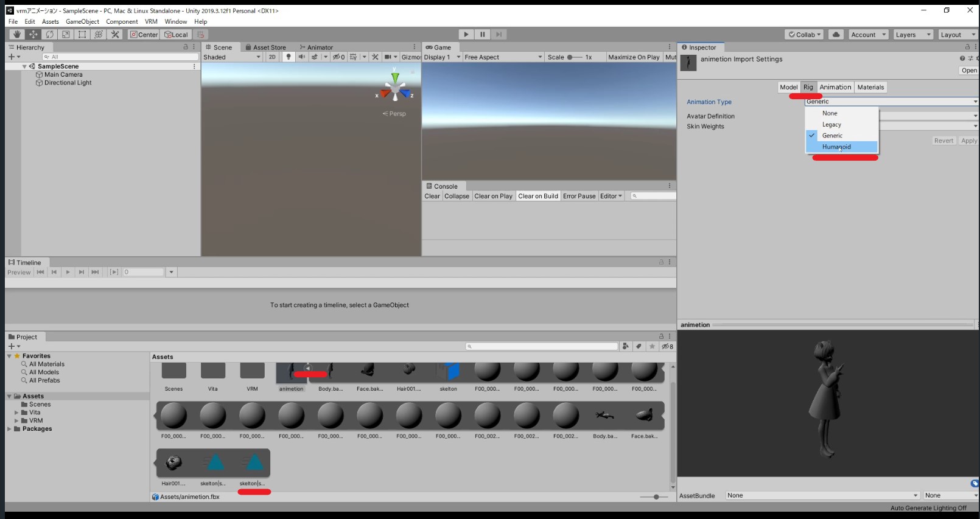Click the Step frame button

click(499, 35)
